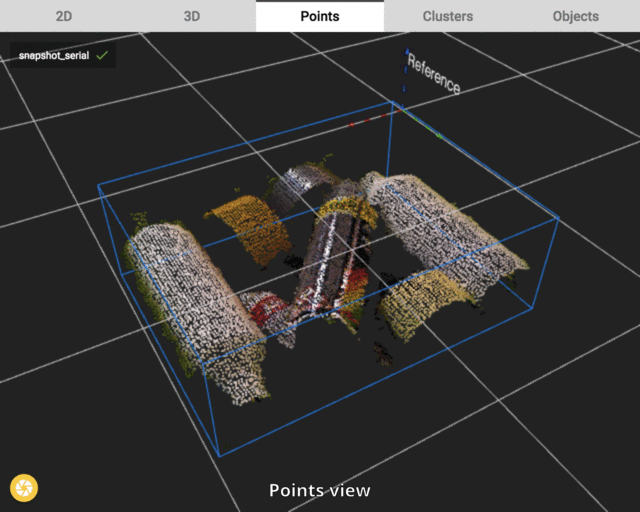The image size is (640, 512).
Task: Click the Points view caption text
Action: coord(320,490)
